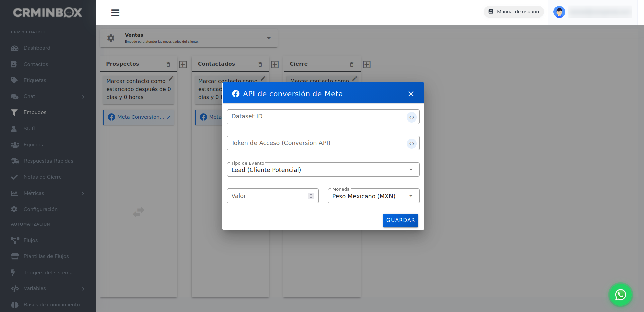Click the add column icon after Cierre
This screenshot has height=312, width=644.
tap(366, 64)
